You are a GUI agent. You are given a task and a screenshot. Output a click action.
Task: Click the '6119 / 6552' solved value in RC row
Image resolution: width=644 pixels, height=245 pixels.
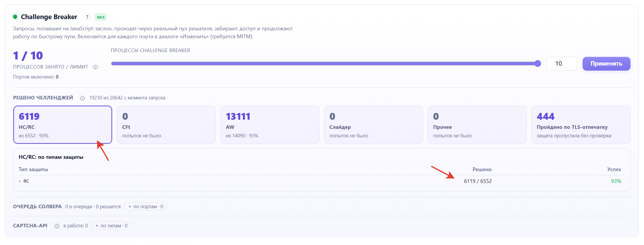[478, 181]
